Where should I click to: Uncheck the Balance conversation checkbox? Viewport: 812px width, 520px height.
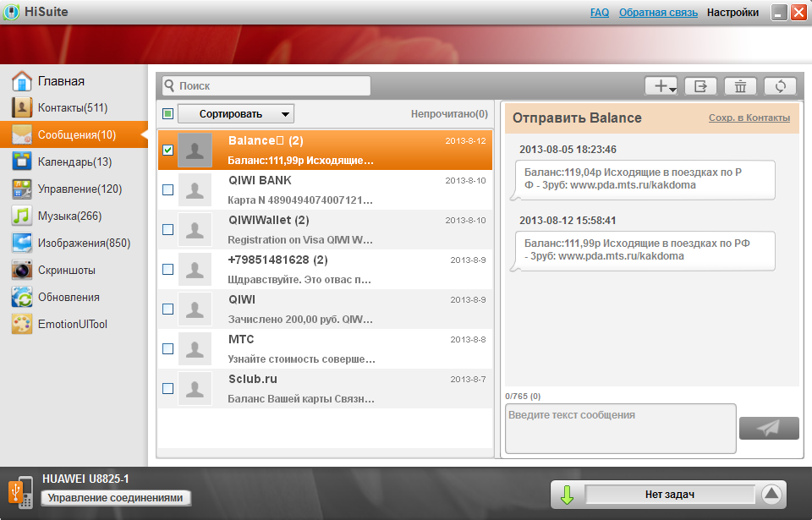click(167, 151)
